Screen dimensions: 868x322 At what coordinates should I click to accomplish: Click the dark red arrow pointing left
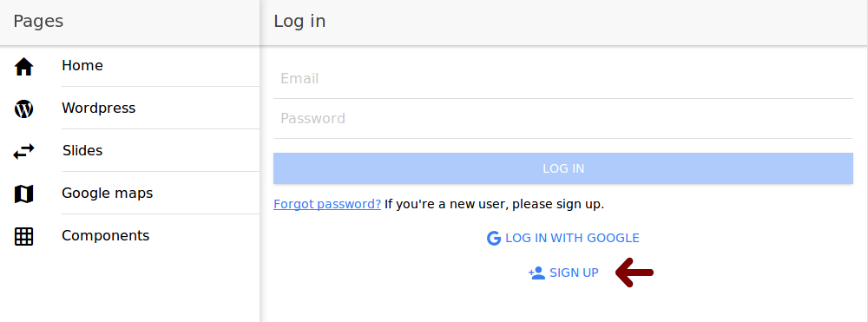pos(635,273)
